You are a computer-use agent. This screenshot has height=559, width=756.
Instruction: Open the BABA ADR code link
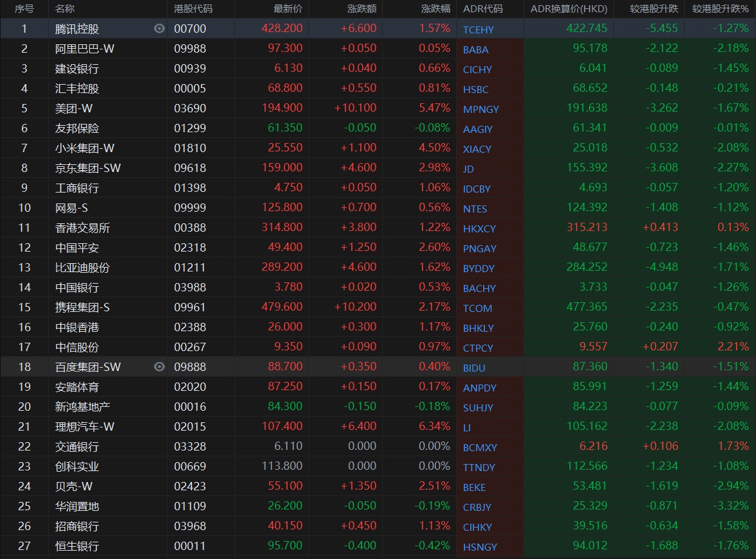(x=475, y=49)
